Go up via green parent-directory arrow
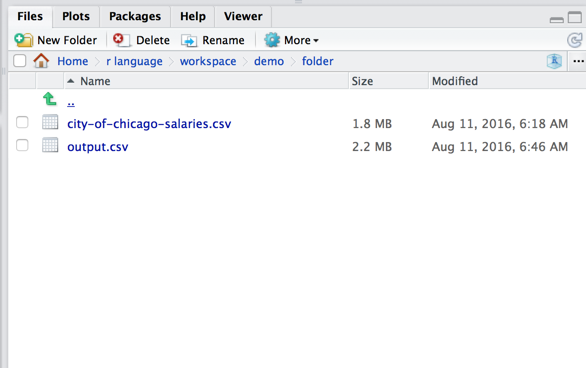Viewport: 586px width, 368px height. point(50,99)
